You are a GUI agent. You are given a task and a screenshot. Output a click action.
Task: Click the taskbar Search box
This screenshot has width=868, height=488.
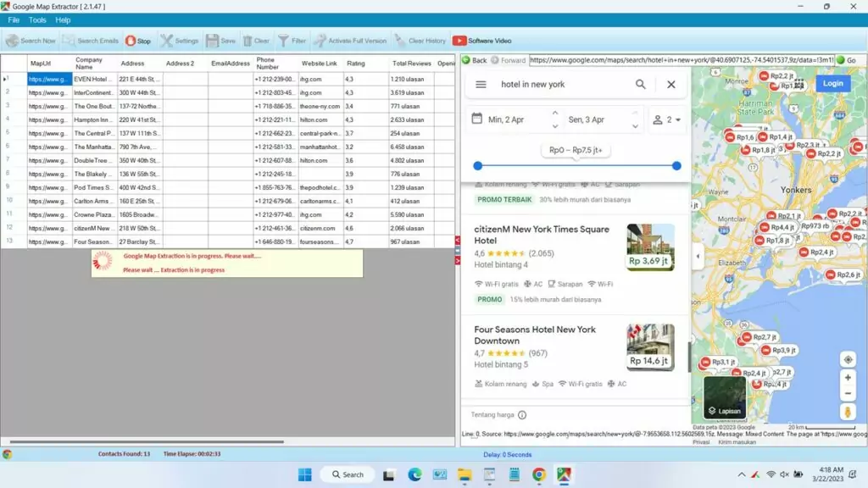348,474
